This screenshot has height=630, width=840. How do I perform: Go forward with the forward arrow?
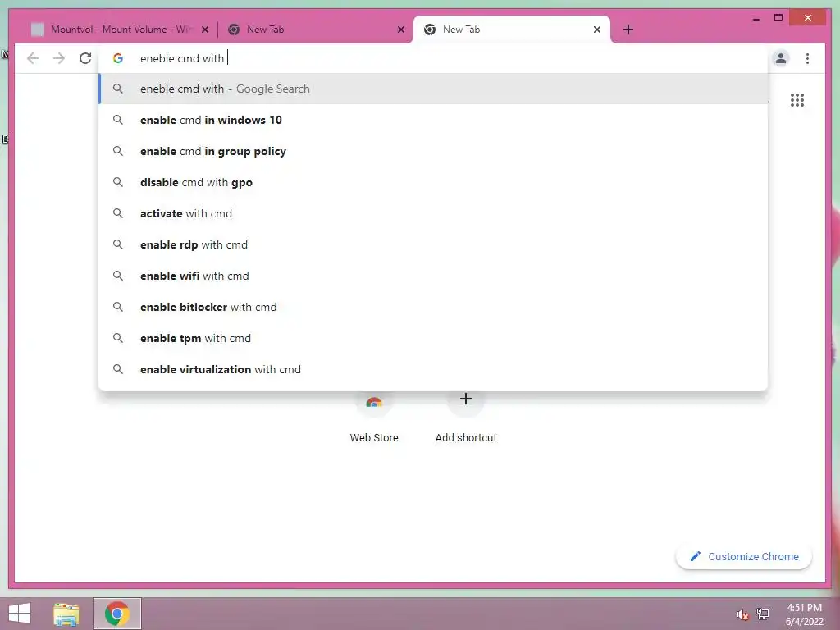(x=59, y=58)
